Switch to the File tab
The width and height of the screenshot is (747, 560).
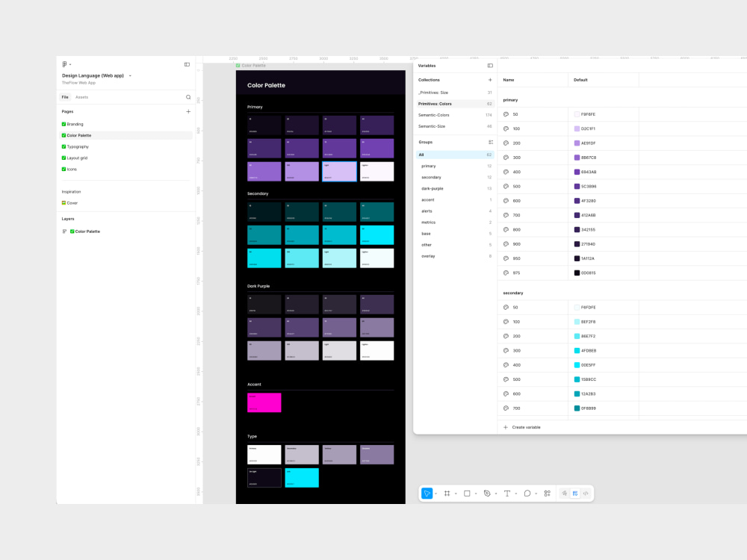(65, 97)
